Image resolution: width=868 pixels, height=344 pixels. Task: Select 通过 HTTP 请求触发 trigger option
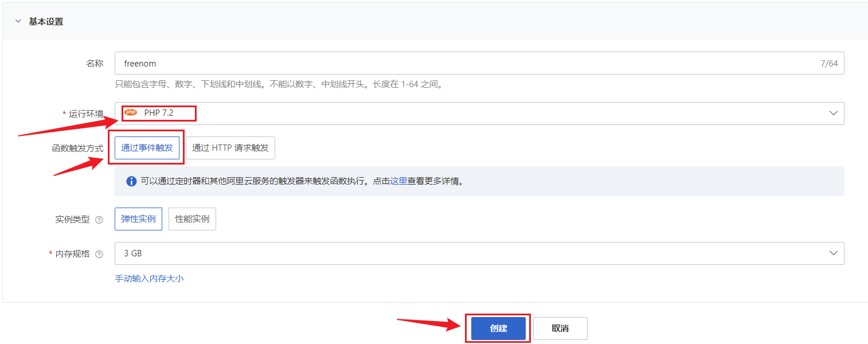click(230, 147)
